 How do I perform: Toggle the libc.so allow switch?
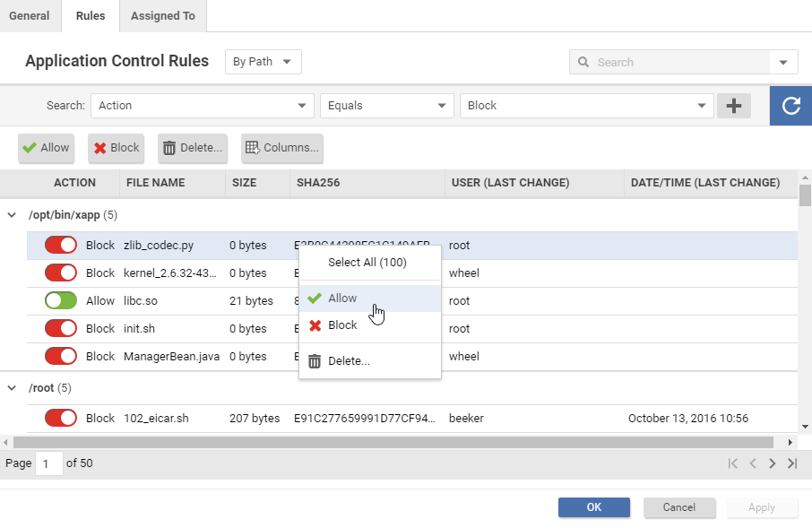61,301
